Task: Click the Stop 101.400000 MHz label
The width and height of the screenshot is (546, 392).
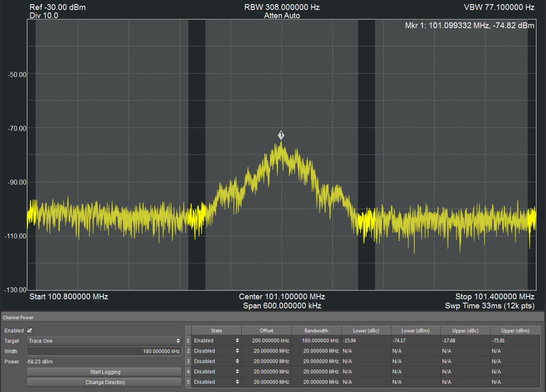Action: [x=495, y=296]
